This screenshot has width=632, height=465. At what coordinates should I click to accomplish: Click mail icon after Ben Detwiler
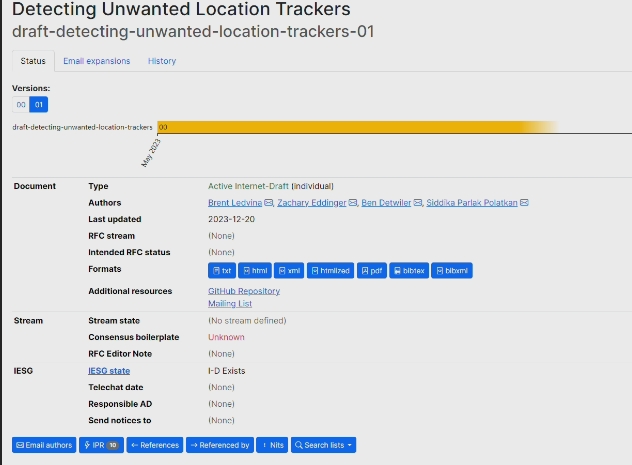point(418,203)
